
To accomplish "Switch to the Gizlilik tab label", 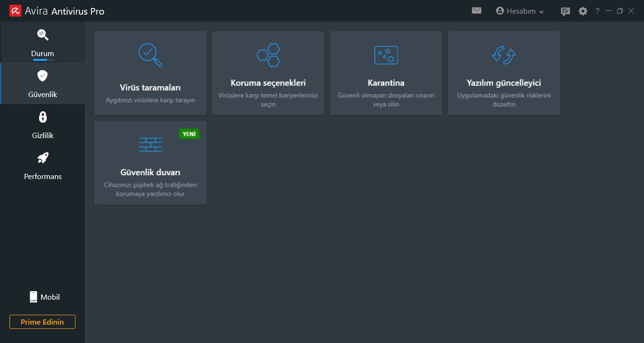I will tap(42, 135).
